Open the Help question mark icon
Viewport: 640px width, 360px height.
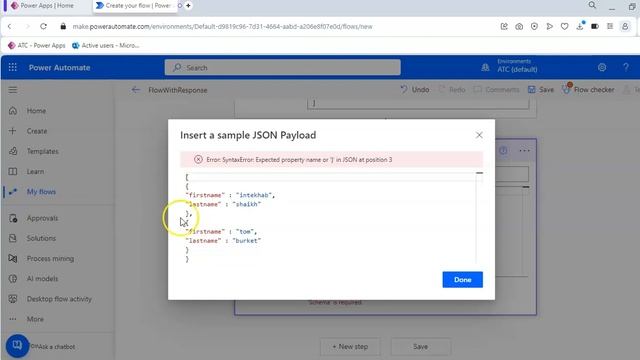pos(626,67)
